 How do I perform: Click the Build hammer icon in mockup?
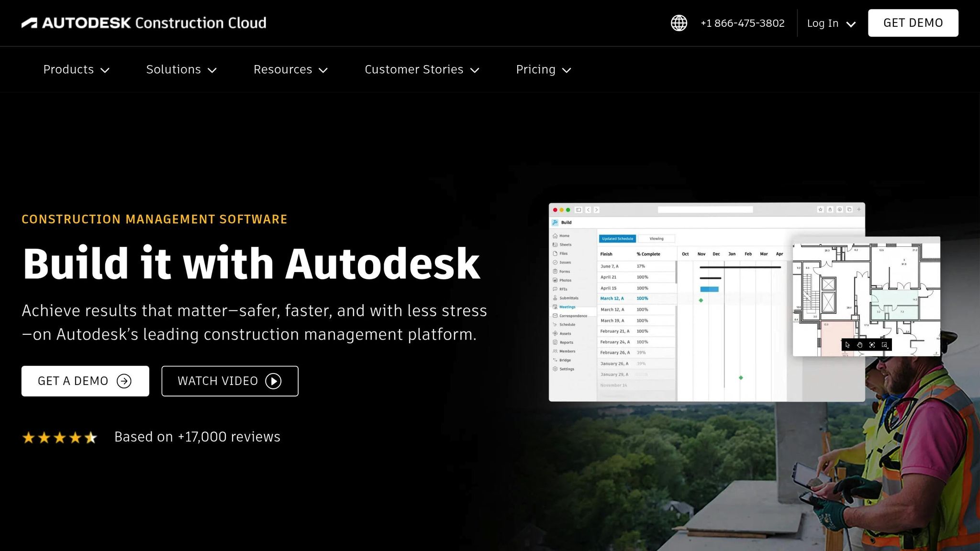(x=555, y=222)
